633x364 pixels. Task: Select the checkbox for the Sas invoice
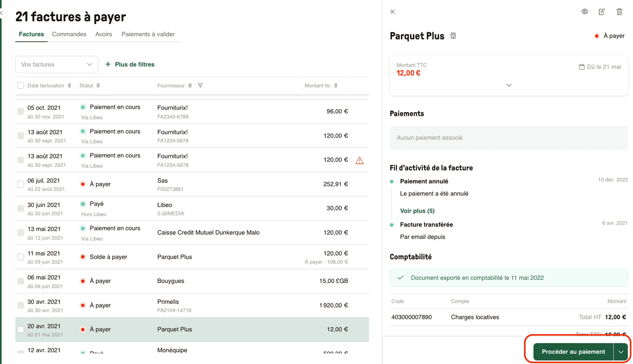[20, 184]
